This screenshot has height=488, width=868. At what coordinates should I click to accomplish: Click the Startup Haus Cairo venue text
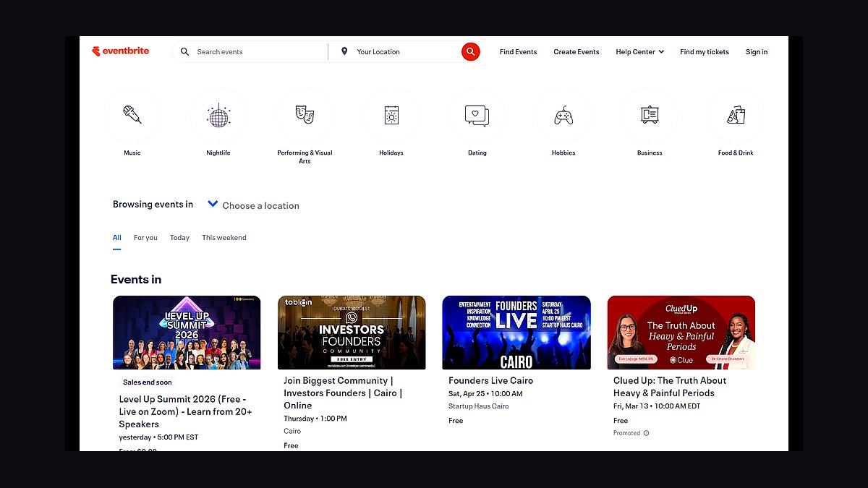point(479,406)
